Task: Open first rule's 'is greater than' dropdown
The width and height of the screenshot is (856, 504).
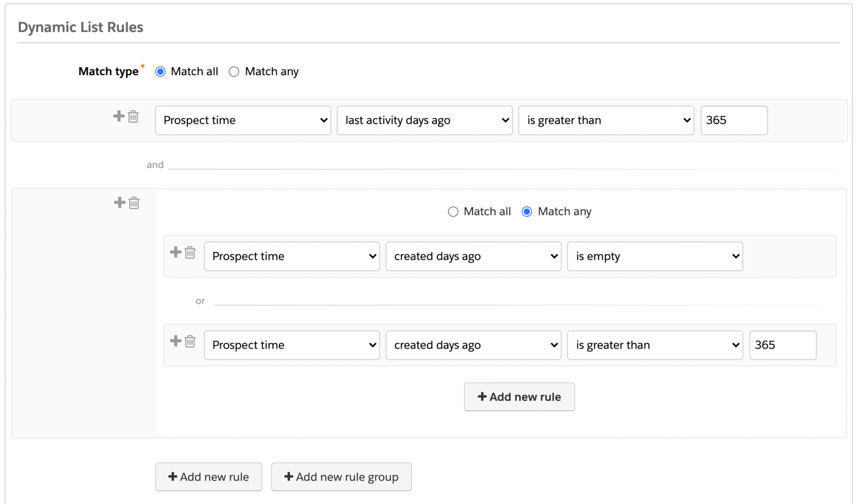Action: pyautogui.click(x=606, y=120)
